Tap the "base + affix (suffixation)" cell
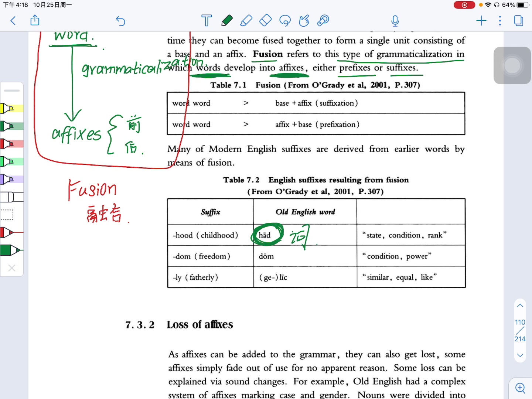Viewport: 532px width, 399px height. coord(317,103)
